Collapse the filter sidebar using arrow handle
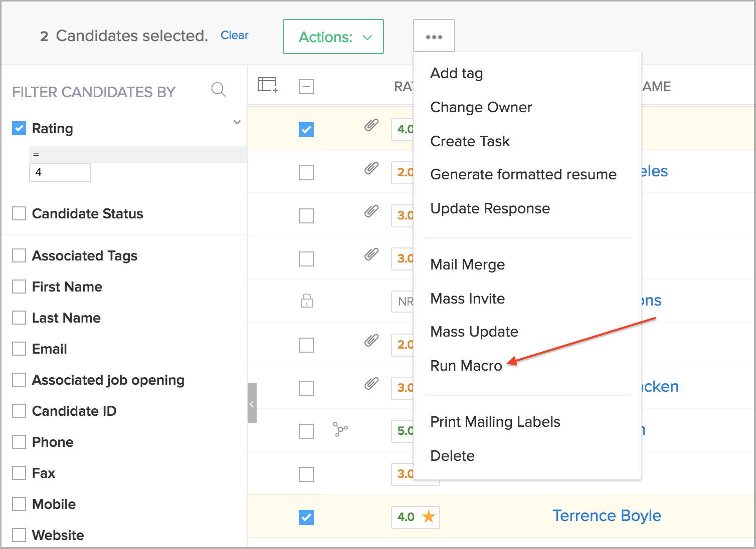756x549 pixels. [252, 403]
